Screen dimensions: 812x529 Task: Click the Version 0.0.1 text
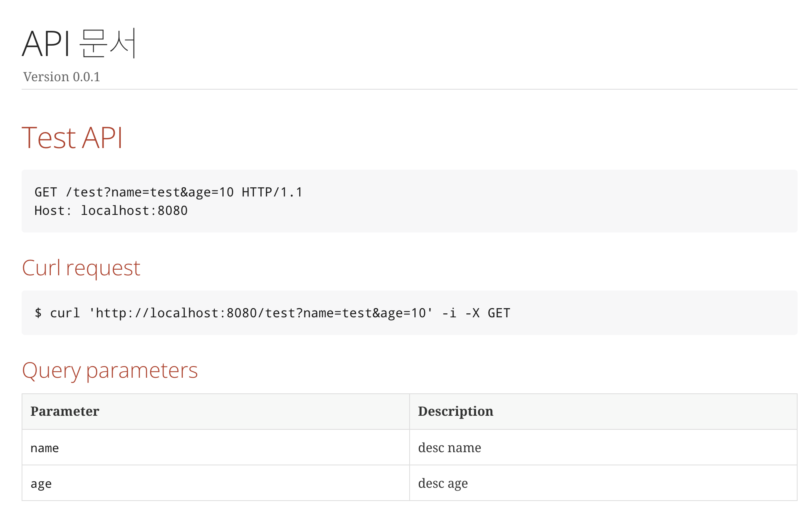[x=62, y=77]
